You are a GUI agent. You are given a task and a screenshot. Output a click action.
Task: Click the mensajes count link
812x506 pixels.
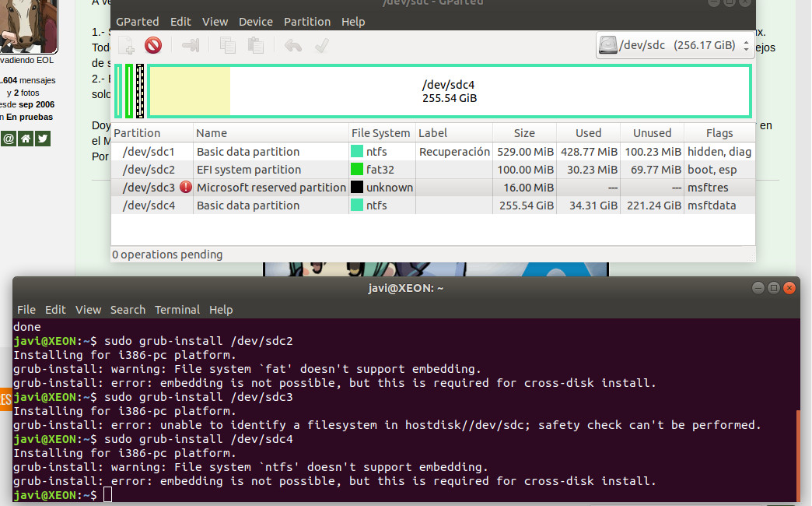pos(28,80)
